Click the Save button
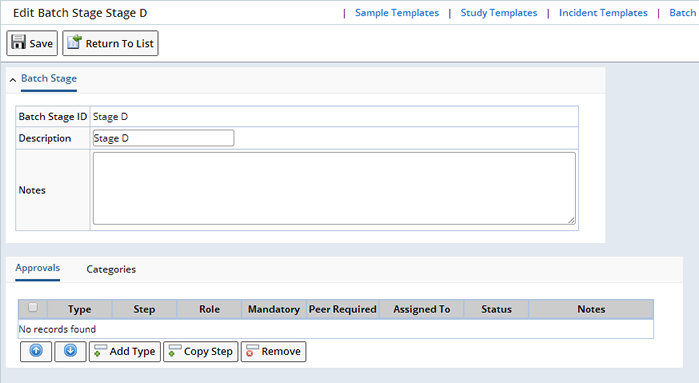Image resolution: width=699 pixels, height=383 pixels. pyautogui.click(x=32, y=43)
